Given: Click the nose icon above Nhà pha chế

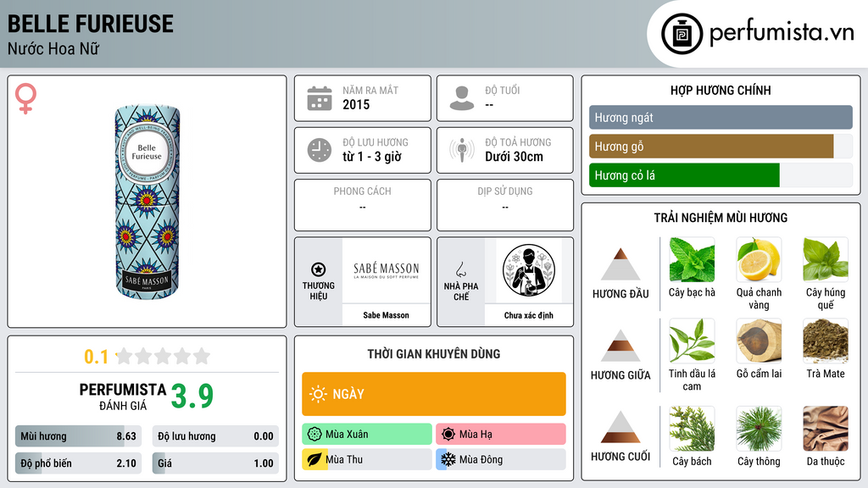Looking at the screenshot, I should click(460, 269).
